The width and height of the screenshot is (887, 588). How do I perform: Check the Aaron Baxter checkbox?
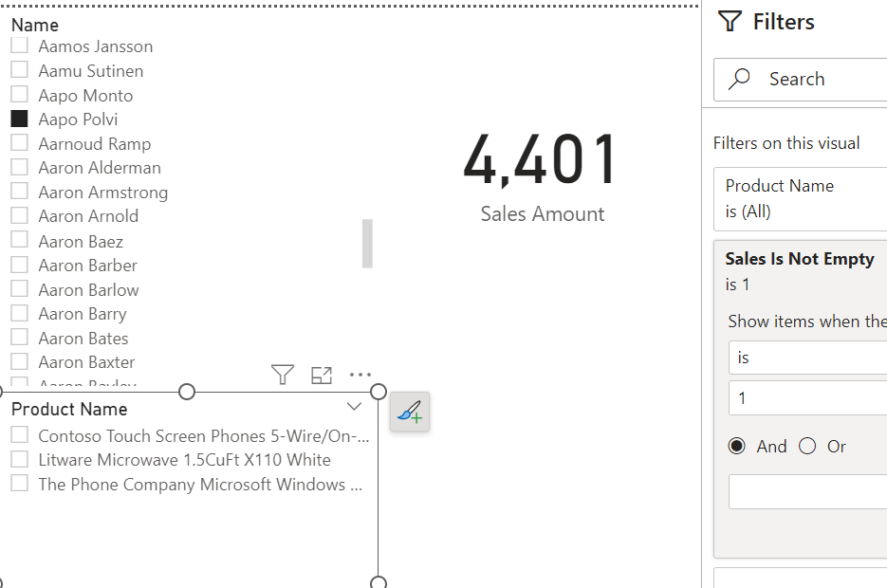(19, 361)
